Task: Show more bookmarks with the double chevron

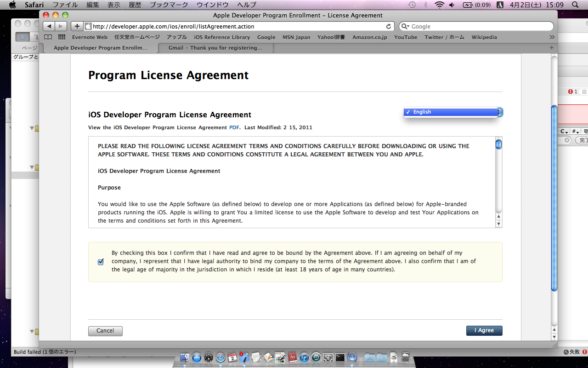Action: (x=552, y=37)
